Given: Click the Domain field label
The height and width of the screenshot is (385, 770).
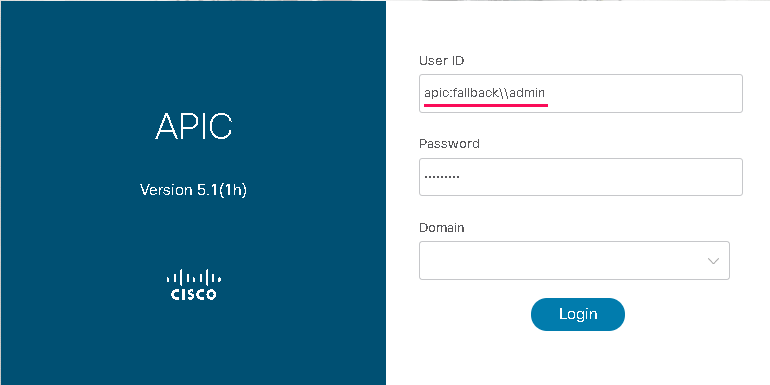Looking at the screenshot, I should pos(441,228).
